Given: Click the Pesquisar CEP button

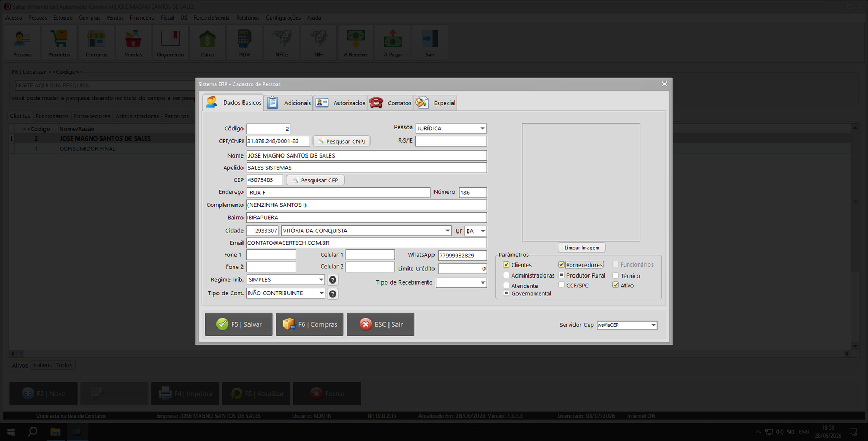Looking at the screenshot, I should (x=315, y=180).
